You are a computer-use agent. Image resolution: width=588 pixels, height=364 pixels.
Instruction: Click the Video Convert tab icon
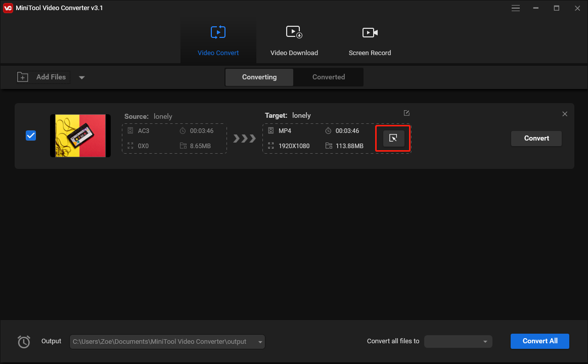point(218,32)
